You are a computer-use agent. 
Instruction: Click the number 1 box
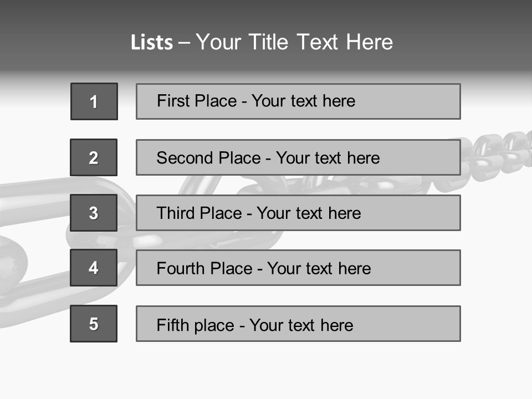94,101
